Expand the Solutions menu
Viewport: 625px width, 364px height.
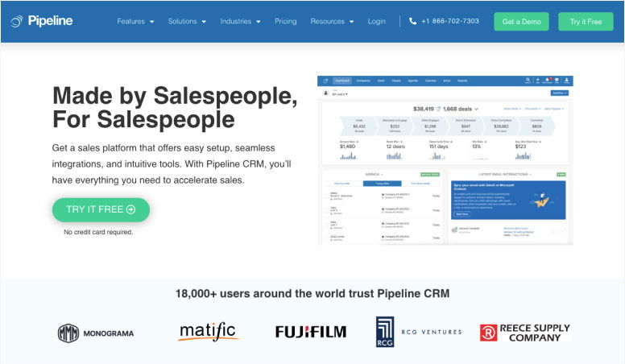coord(187,22)
